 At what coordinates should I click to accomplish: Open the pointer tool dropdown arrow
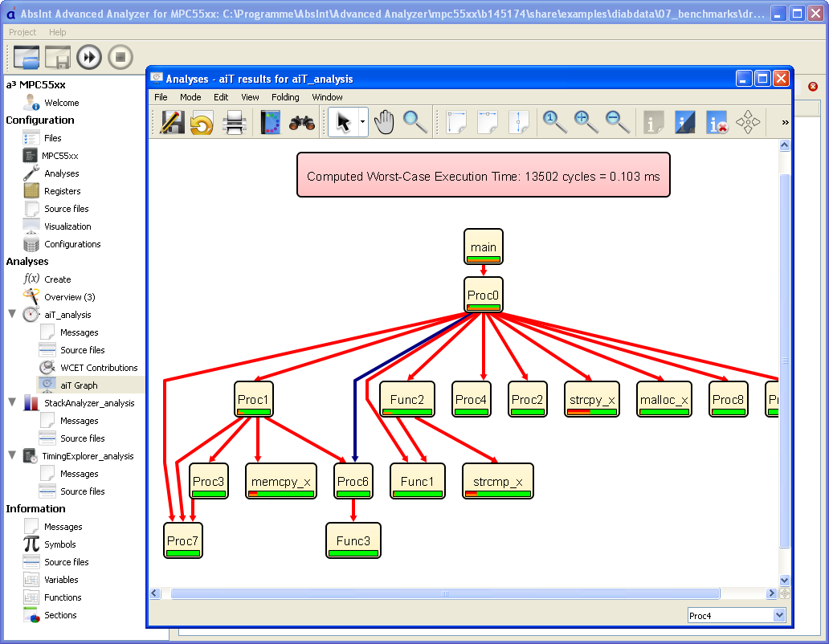(363, 123)
